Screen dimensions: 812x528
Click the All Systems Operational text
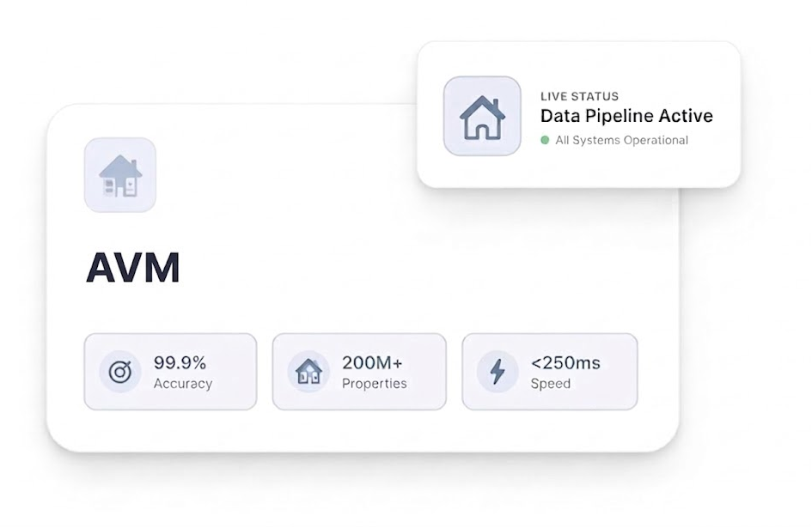621,140
